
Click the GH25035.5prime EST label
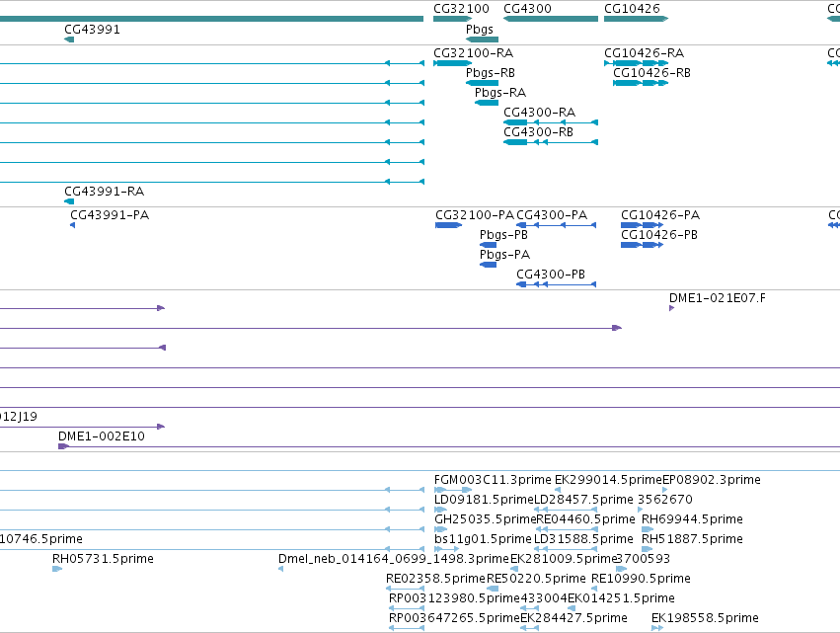click(x=486, y=519)
